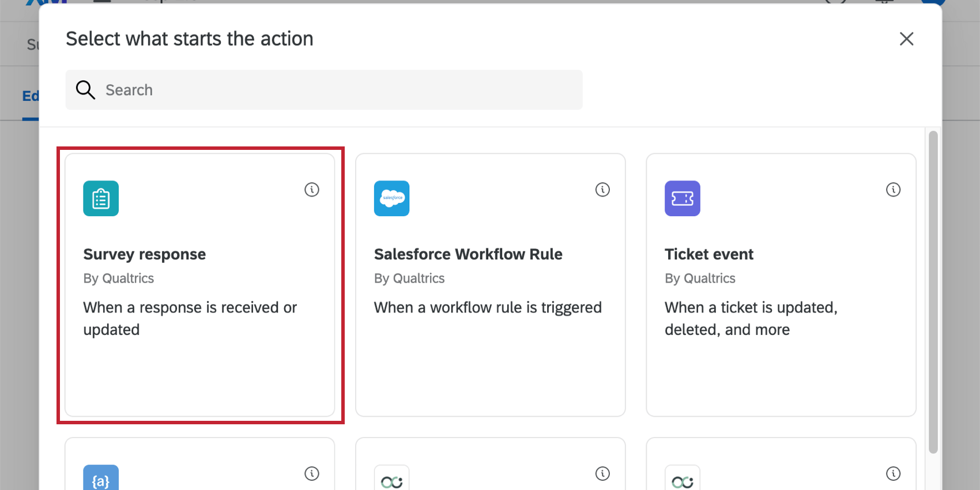Click the Salesforce cloud icon
The height and width of the screenshot is (490, 980).
(391, 198)
